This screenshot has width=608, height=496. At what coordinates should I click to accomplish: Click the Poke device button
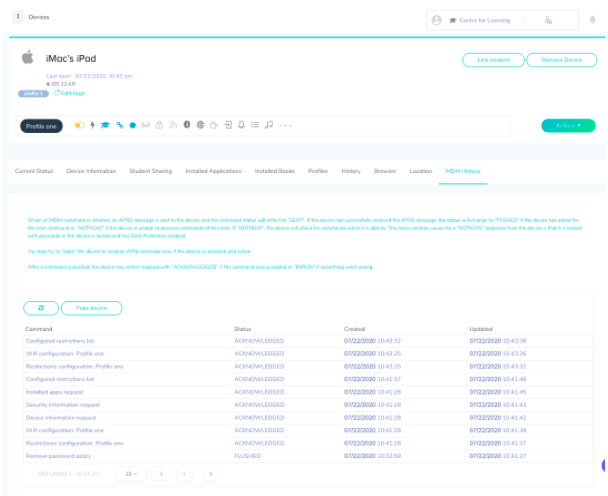point(92,308)
